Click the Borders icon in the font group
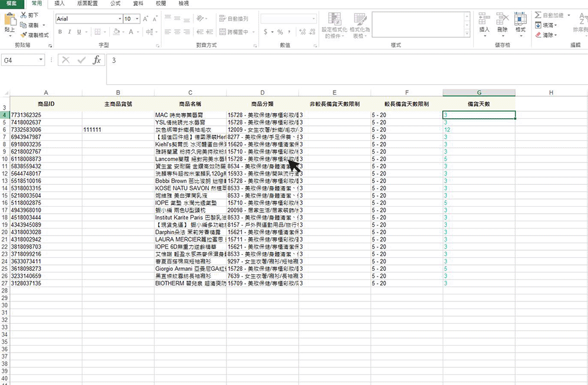The height and width of the screenshot is (385, 588). tap(98, 32)
